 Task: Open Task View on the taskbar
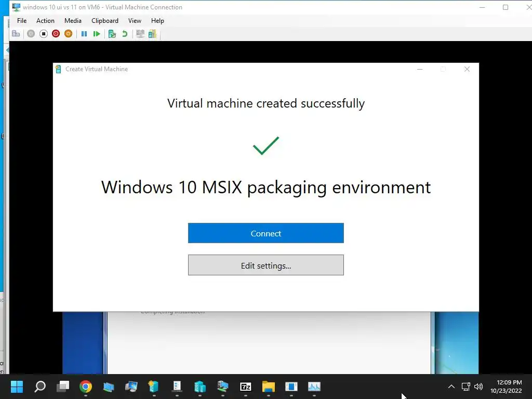tap(63, 387)
